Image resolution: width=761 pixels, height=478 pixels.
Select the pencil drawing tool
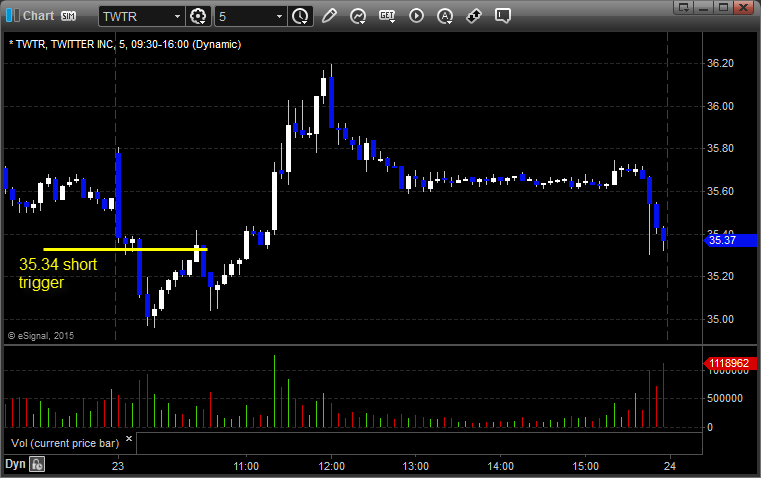(329, 16)
